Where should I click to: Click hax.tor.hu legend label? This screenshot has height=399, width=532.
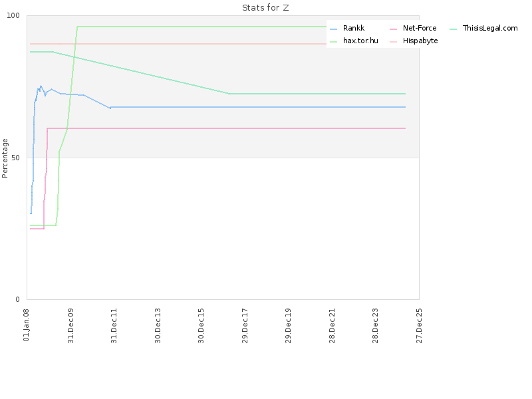360,41
